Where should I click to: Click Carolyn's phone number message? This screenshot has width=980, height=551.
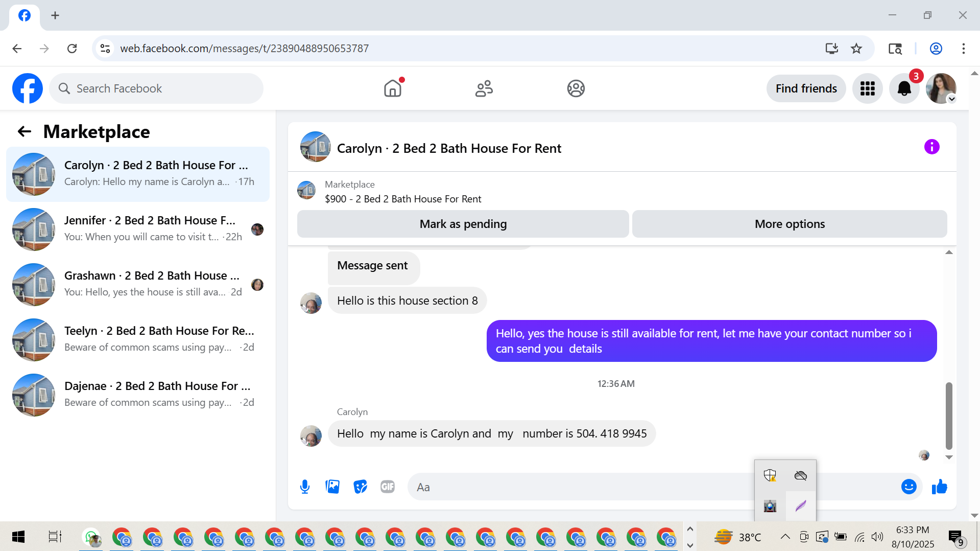tap(491, 433)
